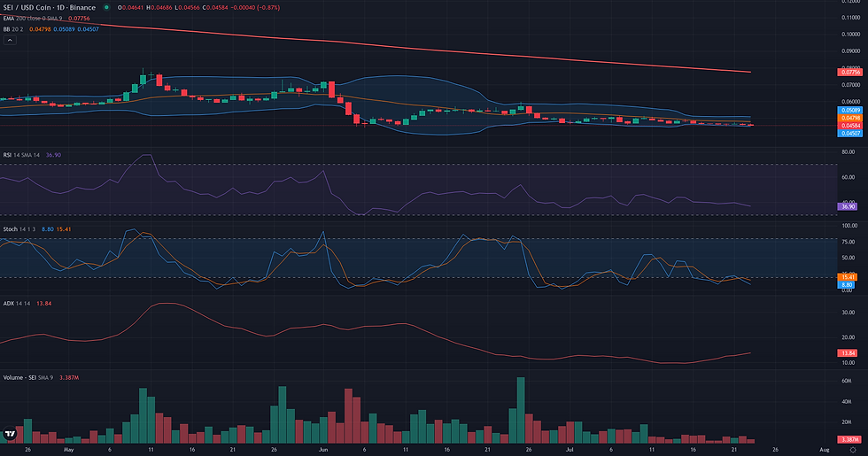Select the EMA 200 indicator legend
The image size is (868, 456).
(x=33, y=19)
